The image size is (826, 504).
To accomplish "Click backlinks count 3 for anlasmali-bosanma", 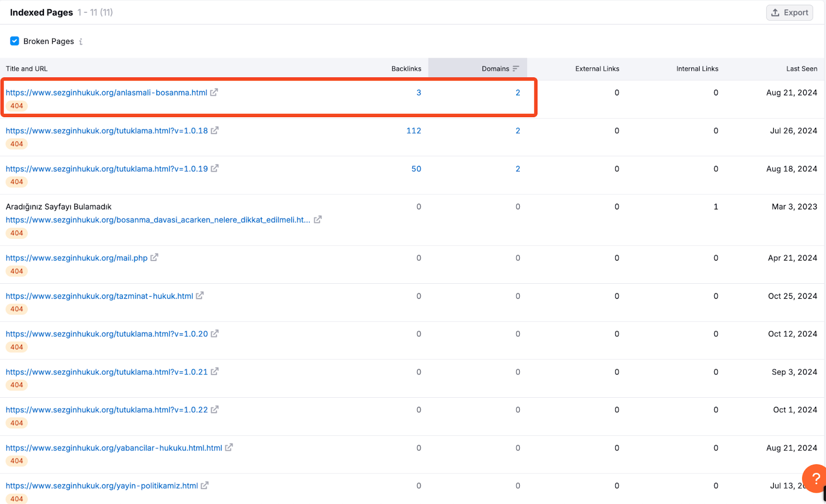I will [419, 92].
